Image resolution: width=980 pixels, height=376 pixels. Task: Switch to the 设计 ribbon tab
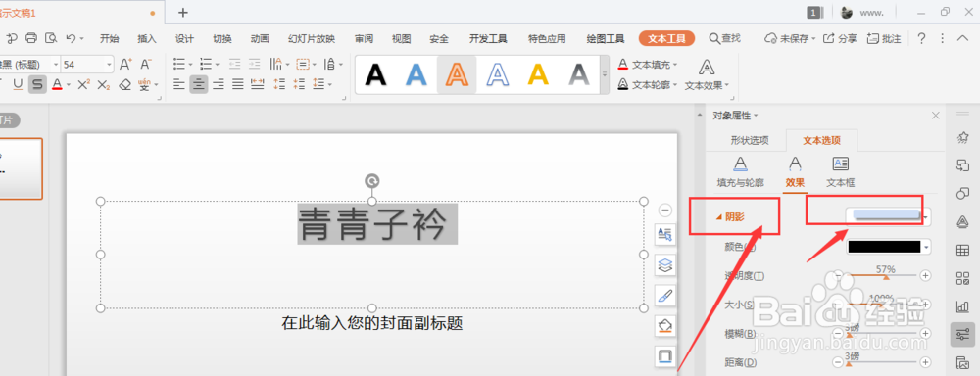184,39
